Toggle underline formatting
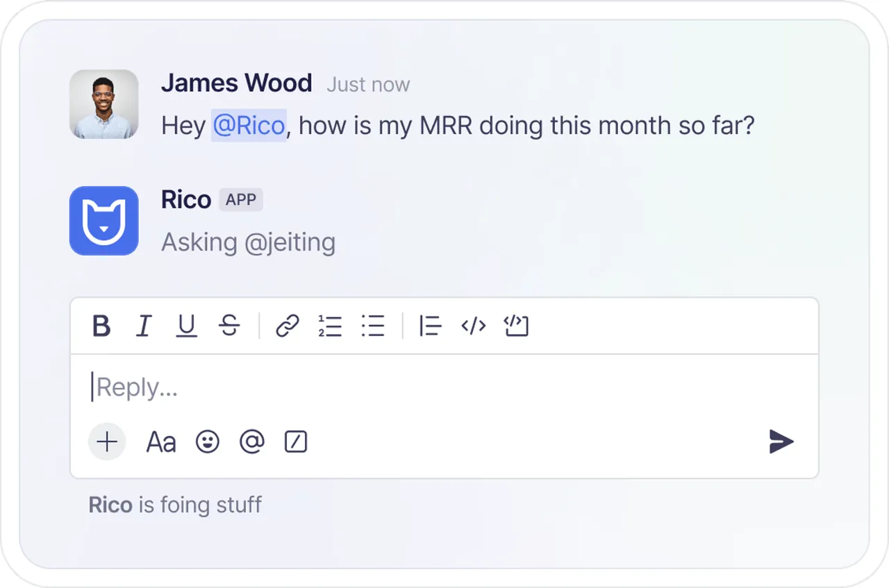Screen dimensions: 889x588 click(x=186, y=326)
